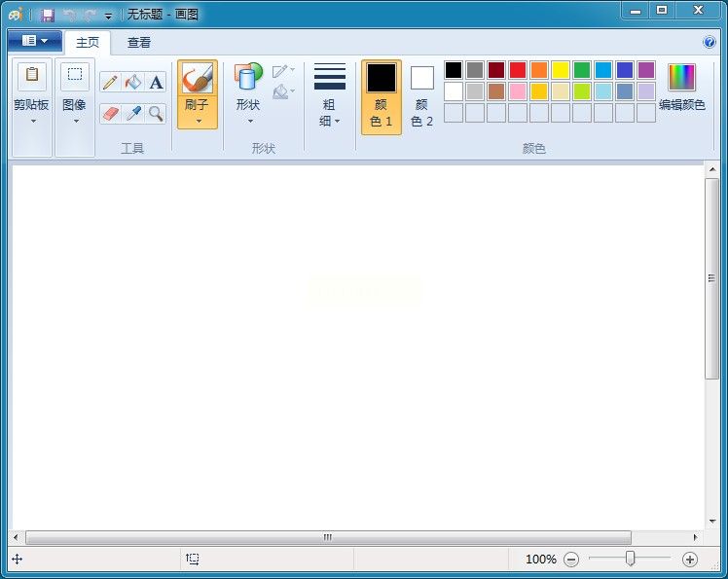Switch to the 查看 tab
The height and width of the screenshot is (579, 728).
[x=139, y=43]
